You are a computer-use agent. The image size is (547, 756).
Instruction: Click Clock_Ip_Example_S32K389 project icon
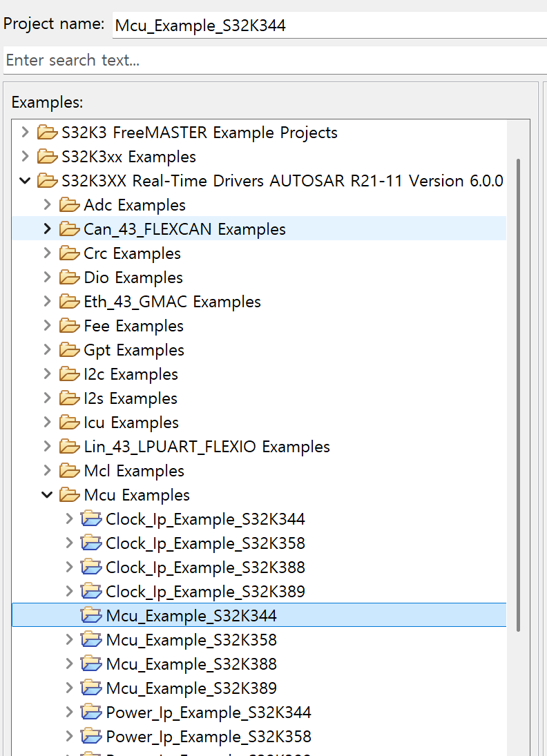[x=91, y=591]
